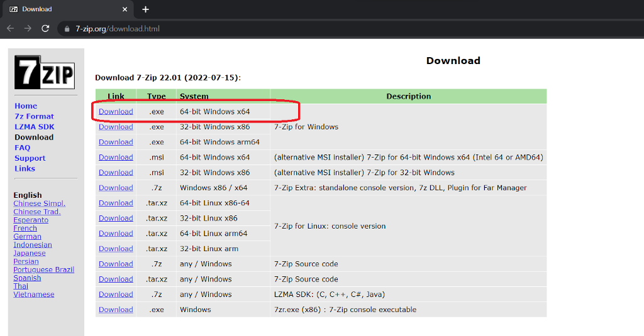Switch language to French
The height and width of the screenshot is (336, 644).
25,228
